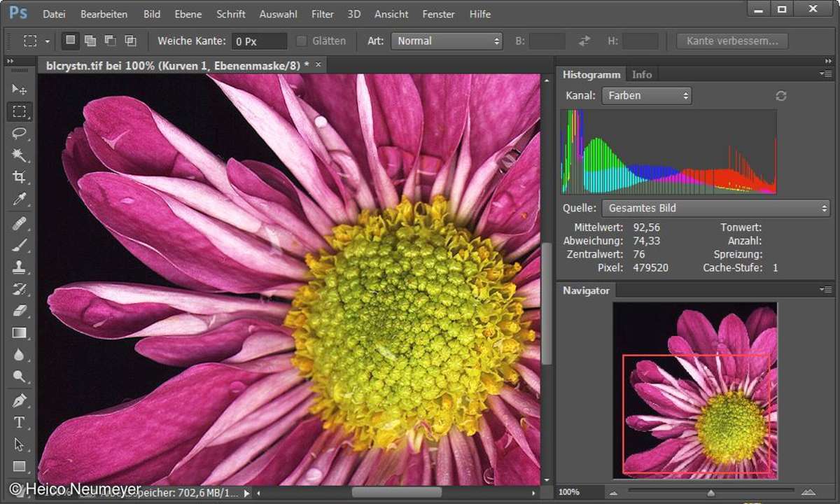The image size is (840, 504).
Task: Pick the Gradient tool
Action: (20, 332)
